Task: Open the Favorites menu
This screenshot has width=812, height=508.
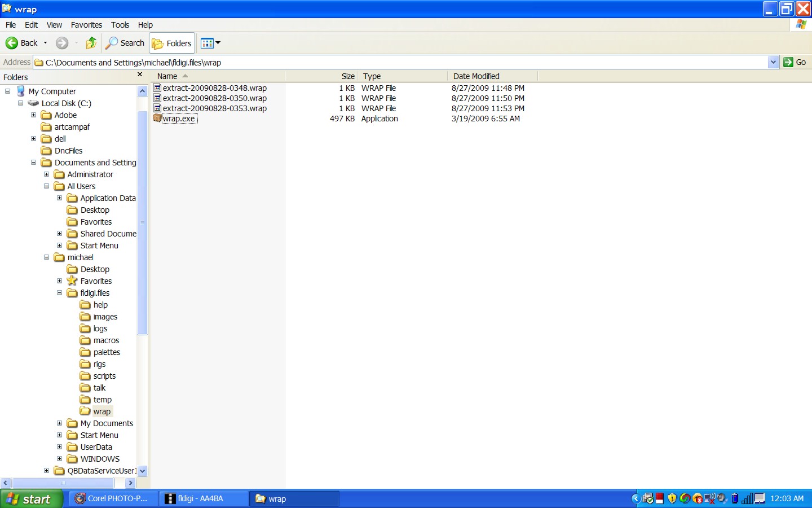Action: 86,25
